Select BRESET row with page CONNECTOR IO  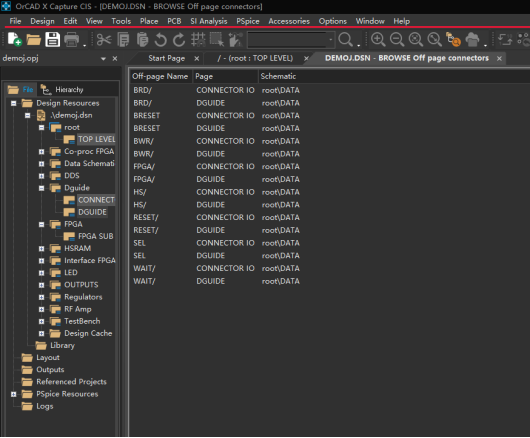coord(216,116)
